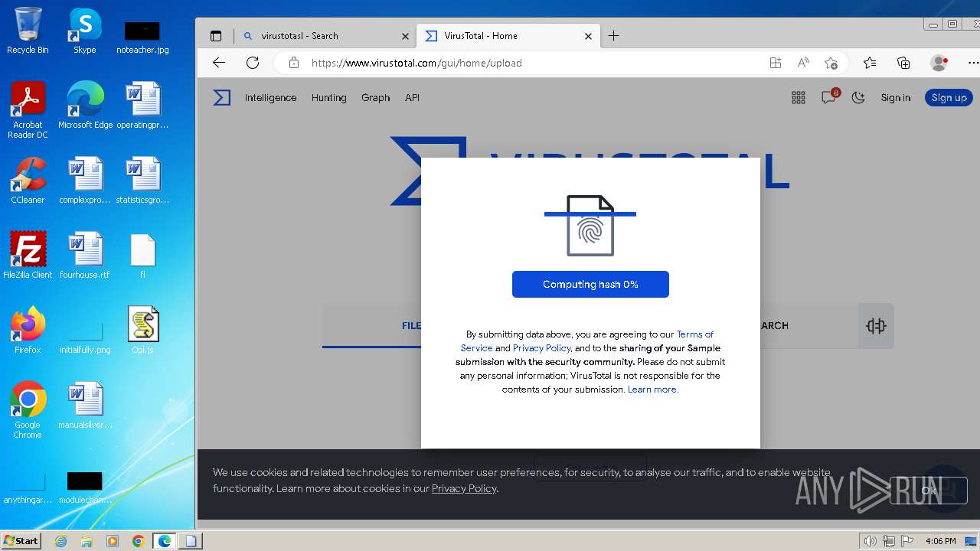Switch to the virustotasl - Search tab
The height and width of the screenshot is (551, 980).
325,36
